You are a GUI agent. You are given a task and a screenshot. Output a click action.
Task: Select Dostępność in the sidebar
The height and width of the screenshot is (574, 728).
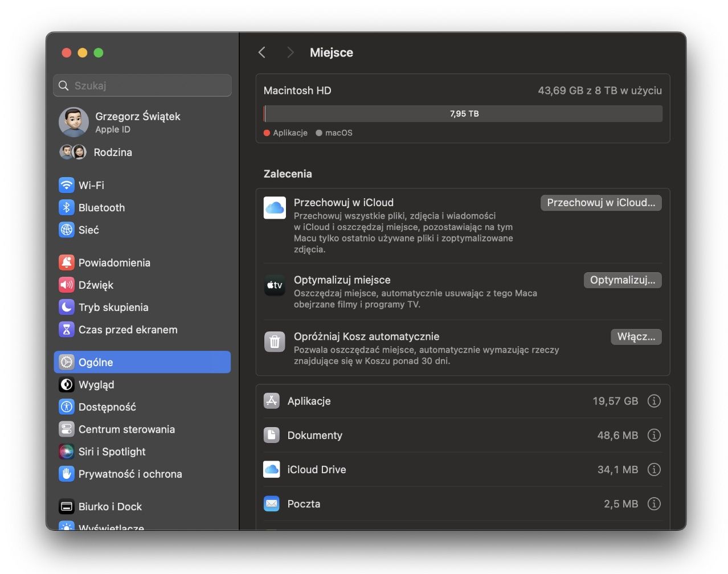(142, 407)
